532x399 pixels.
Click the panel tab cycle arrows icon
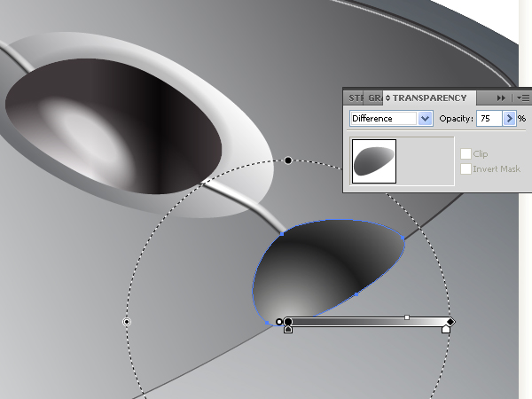coord(387,98)
